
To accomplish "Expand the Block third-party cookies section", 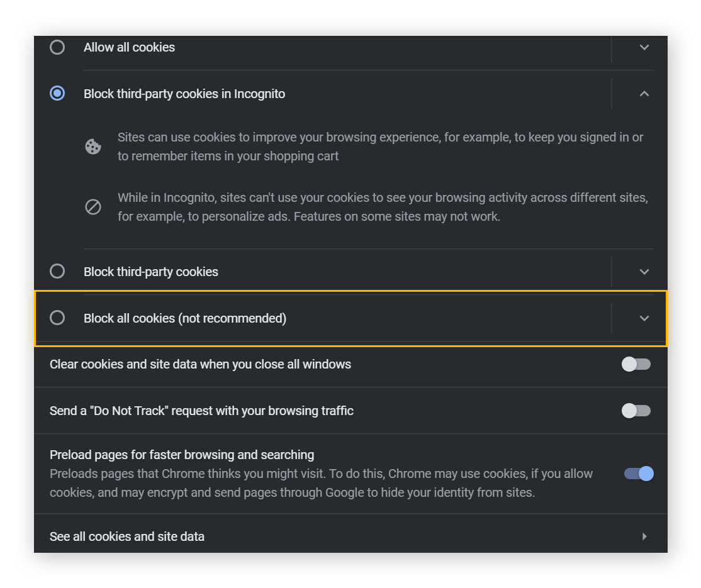I will [644, 271].
